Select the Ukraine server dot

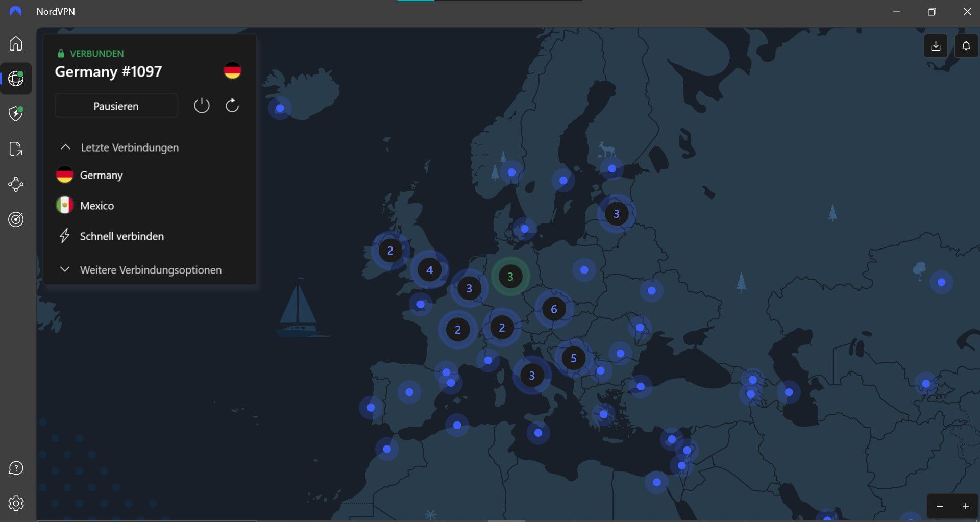[x=652, y=291]
